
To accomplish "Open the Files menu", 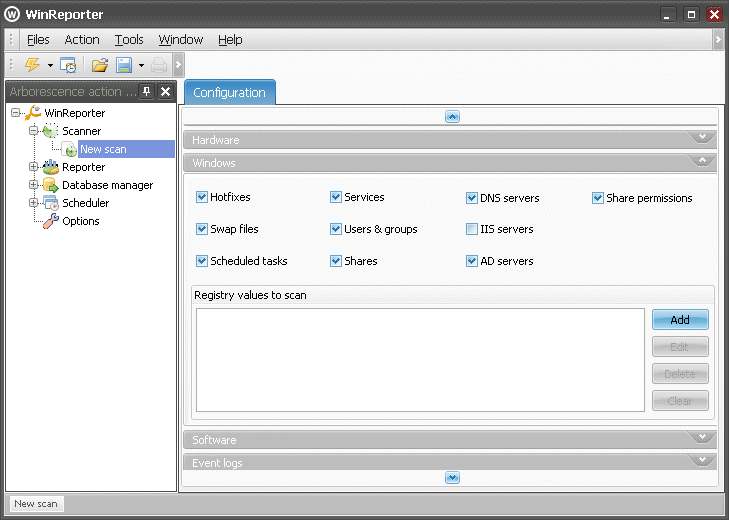I will coord(38,40).
